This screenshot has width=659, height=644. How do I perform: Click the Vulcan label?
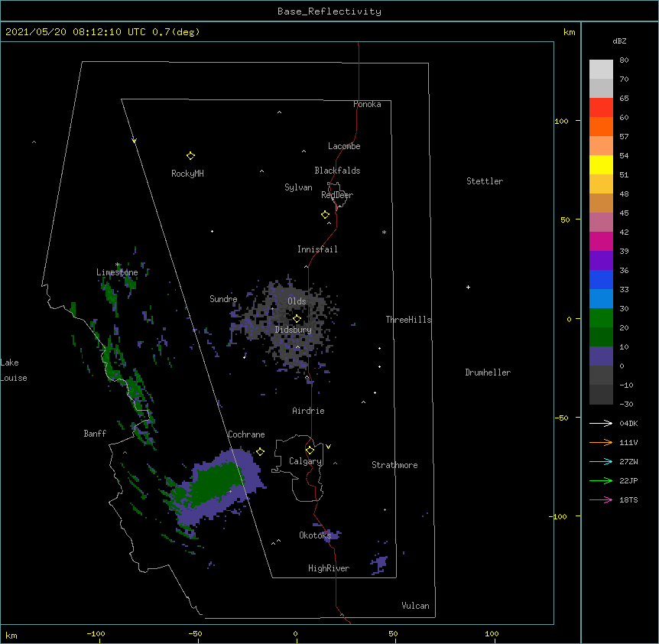(415, 606)
